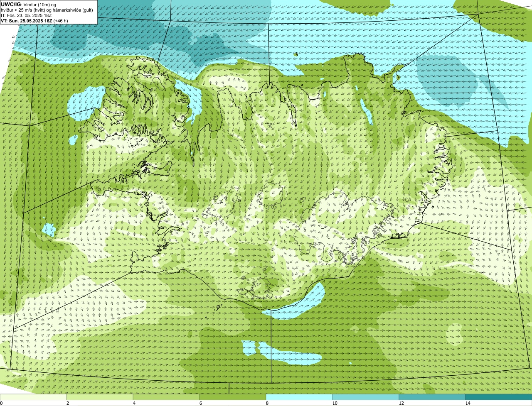Click the '10' label on the wind scale
Viewport: 532px width, 406px height.
(335, 403)
